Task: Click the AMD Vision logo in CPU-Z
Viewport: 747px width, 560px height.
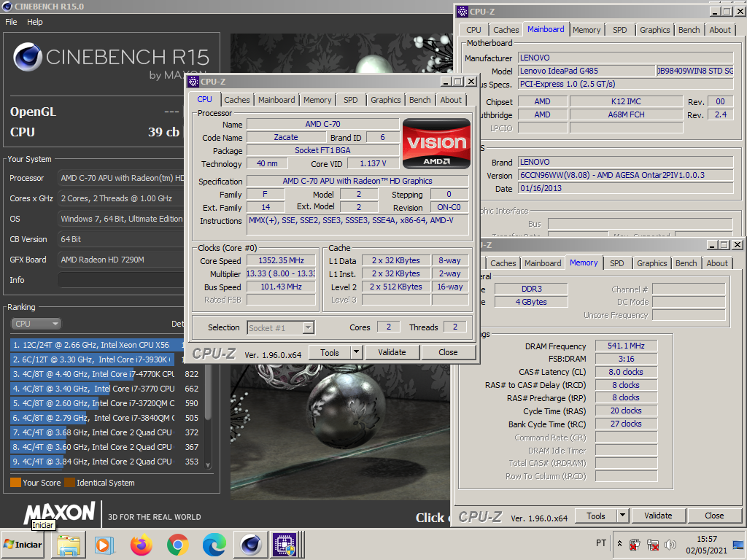Action: 436,144
